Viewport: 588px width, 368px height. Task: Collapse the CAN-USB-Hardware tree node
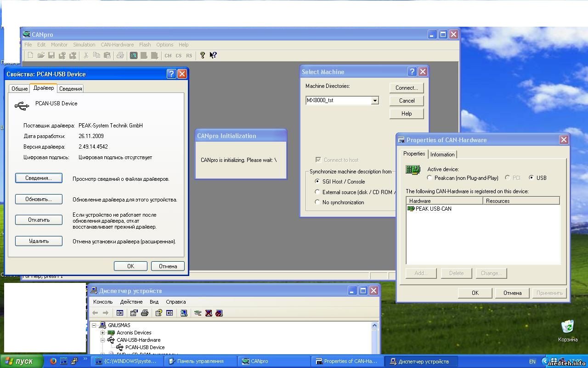102,340
